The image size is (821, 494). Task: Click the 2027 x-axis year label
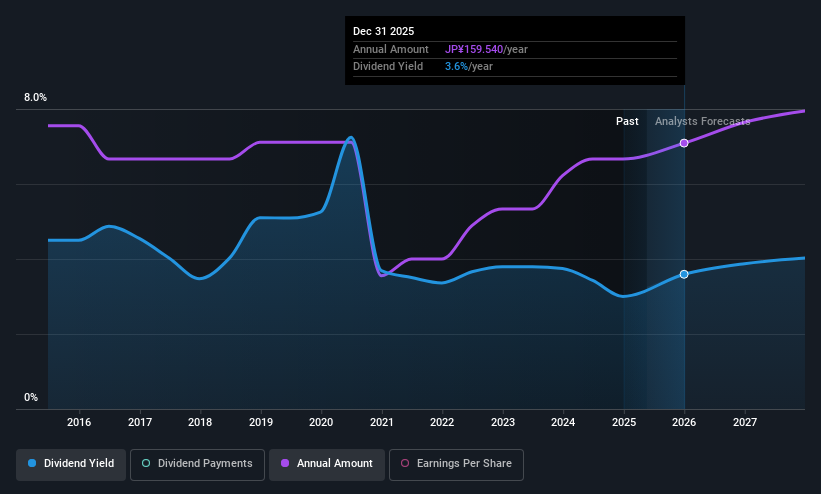pyautogui.click(x=745, y=422)
